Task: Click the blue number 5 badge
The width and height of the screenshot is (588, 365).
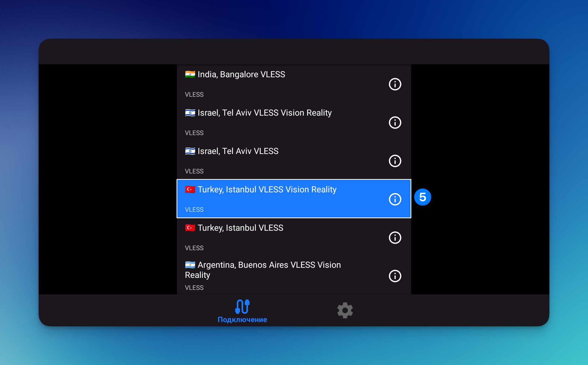Action: click(x=423, y=197)
